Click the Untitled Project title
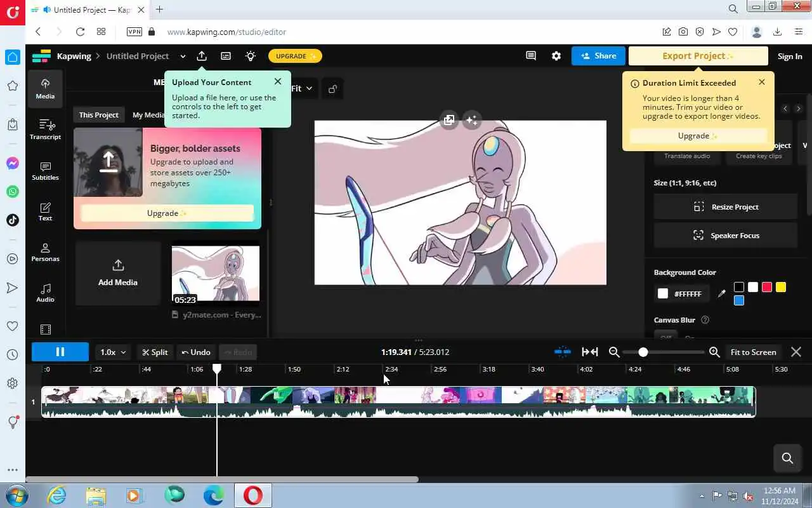 [138, 56]
